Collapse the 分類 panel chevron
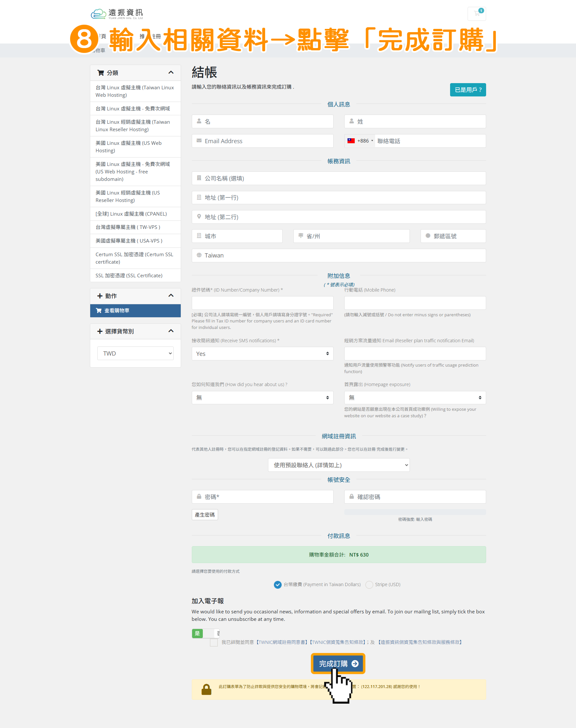Screen dimensions: 576x728 (x=171, y=72)
